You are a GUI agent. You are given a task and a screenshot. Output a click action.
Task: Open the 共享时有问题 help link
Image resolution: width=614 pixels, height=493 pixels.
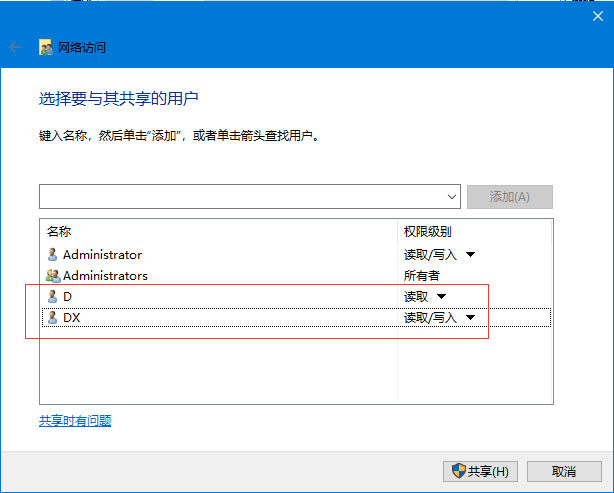pyautogui.click(x=75, y=421)
